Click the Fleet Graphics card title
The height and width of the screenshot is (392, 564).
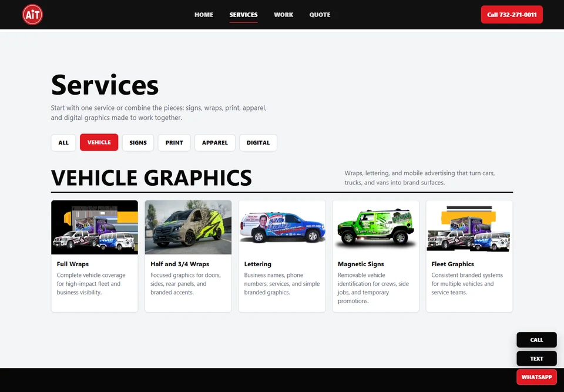pyautogui.click(x=452, y=264)
